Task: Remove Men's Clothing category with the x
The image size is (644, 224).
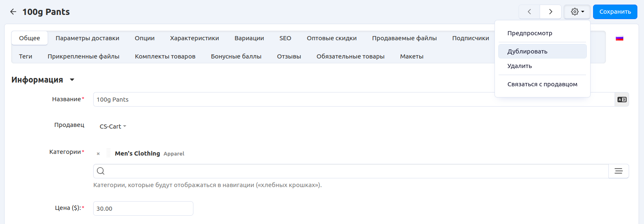Action: (98, 154)
